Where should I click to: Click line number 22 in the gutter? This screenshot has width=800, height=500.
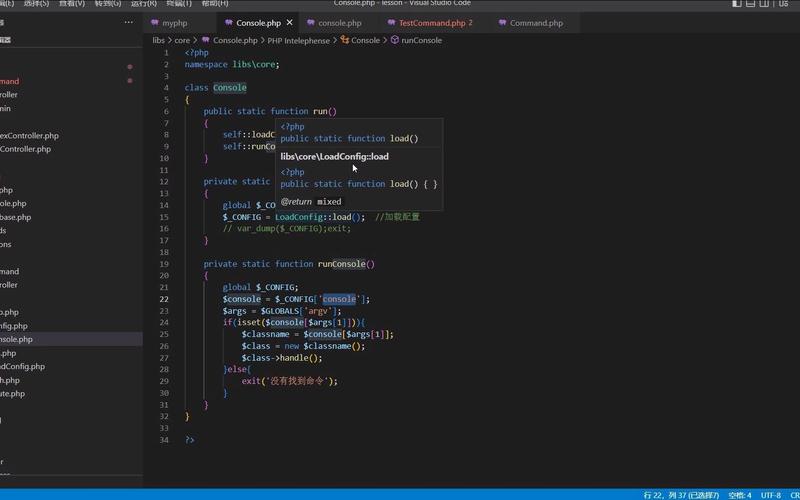point(164,299)
